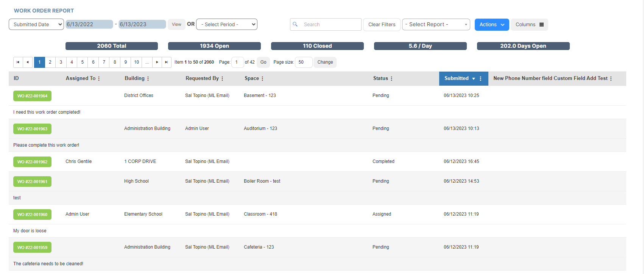Click the end date field 6/13/2023
The height and width of the screenshot is (274, 644).
click(142, 24)
